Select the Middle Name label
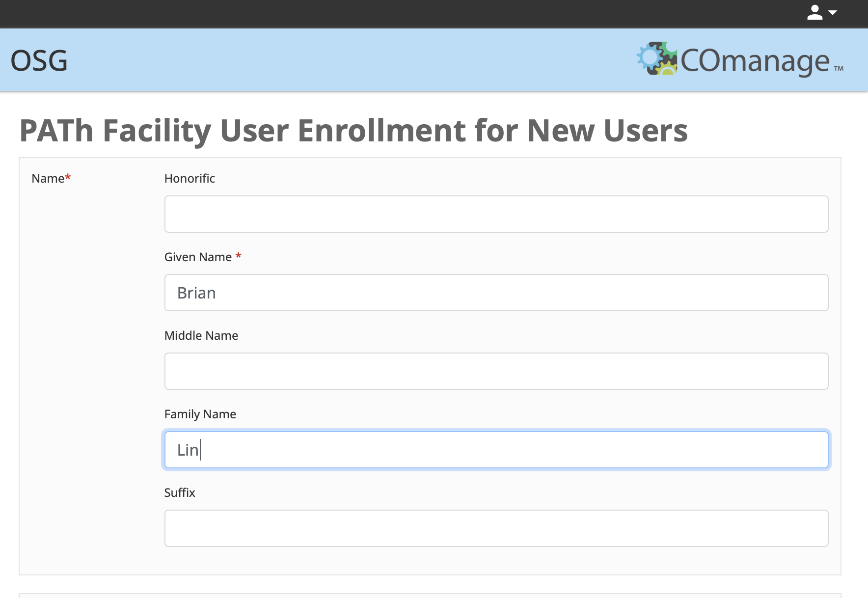The image size is (868, 598). click(201, 335)
